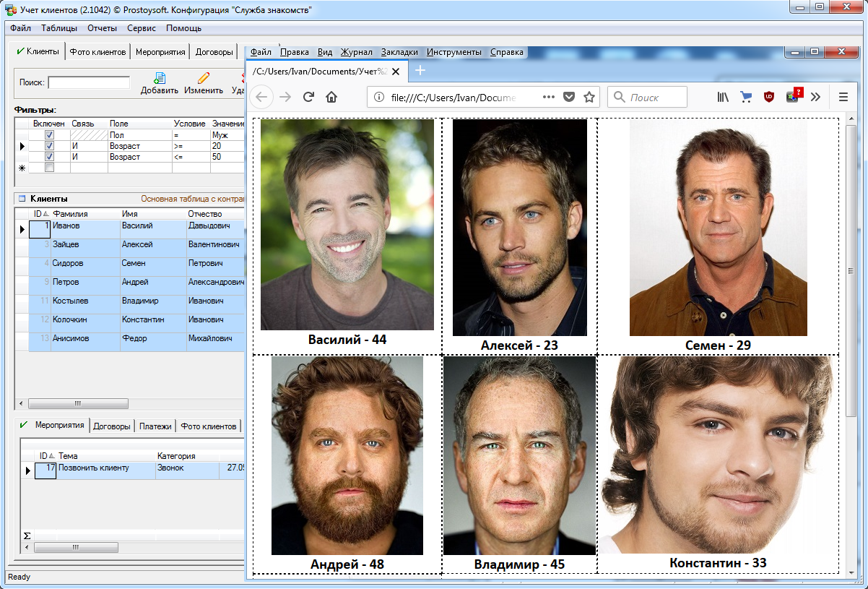This screenshot has height=589, width=868.
Task: Click the Добавить (Add) record icon
Action: [x=160, y=79]
